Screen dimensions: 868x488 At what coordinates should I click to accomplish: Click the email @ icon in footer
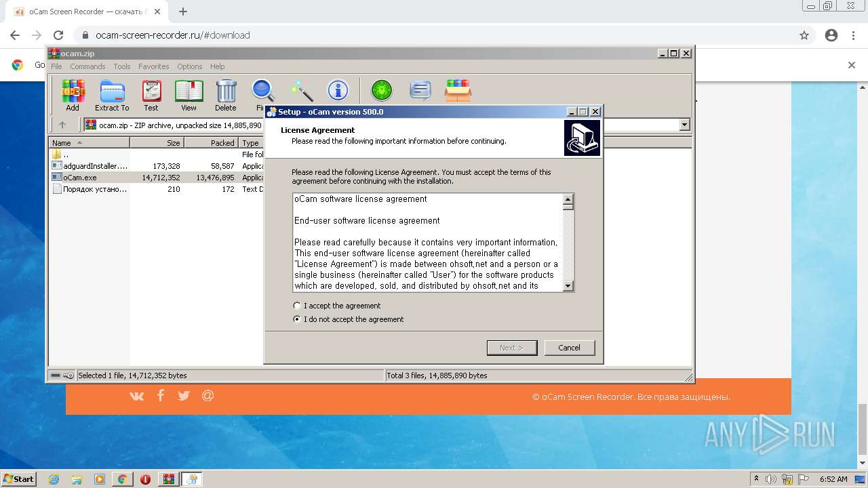pos(208,395)
